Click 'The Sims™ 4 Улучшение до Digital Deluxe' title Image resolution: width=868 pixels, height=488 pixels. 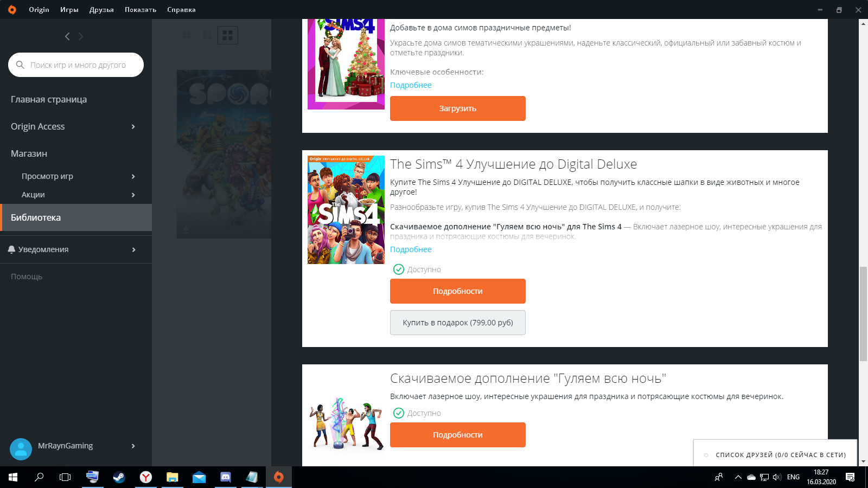pyautogui.click(x=513, y=164)
